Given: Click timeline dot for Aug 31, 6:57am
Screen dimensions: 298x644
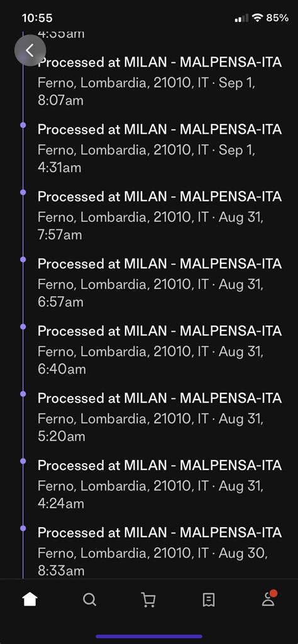Looking at the screenshot, I should tap(23, 259).
